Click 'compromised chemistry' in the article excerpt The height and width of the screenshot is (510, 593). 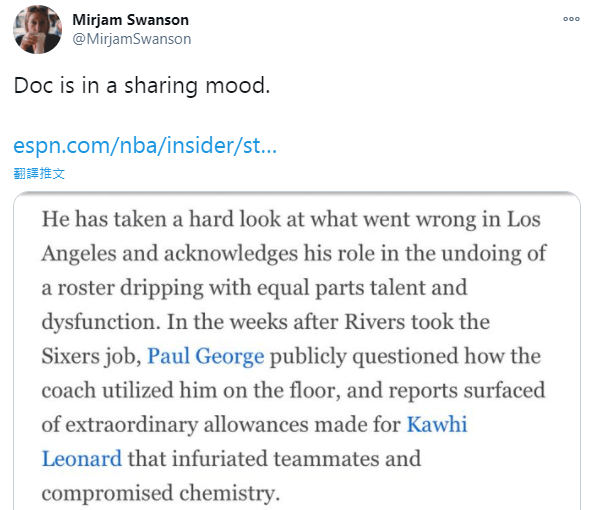tap(161, 493)
